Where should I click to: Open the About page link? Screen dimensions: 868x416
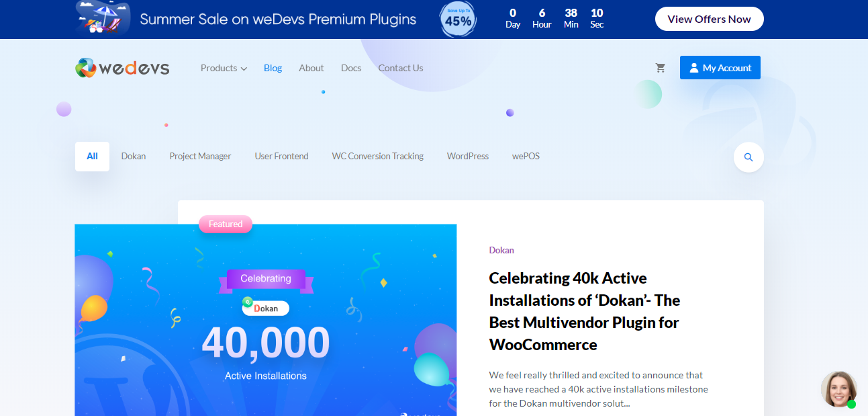pos(311,68)
